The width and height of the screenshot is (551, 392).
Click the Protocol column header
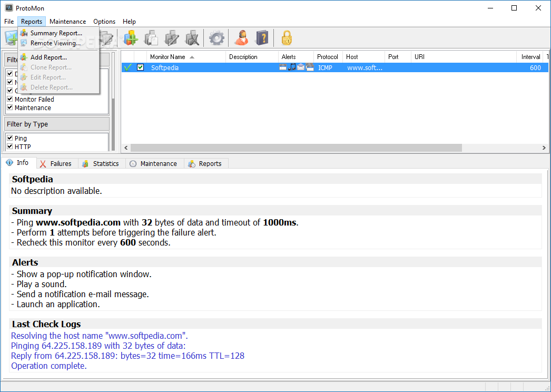click(328, 56)
